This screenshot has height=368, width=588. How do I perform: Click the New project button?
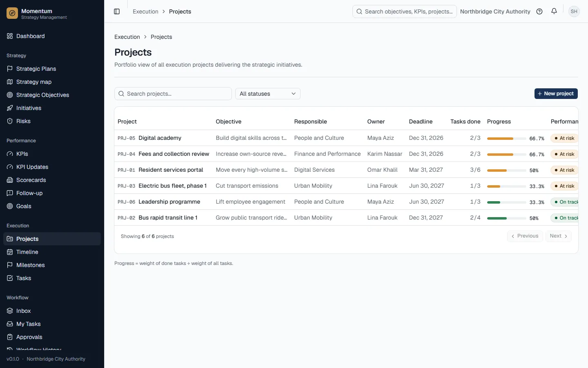tap(556, 94)
